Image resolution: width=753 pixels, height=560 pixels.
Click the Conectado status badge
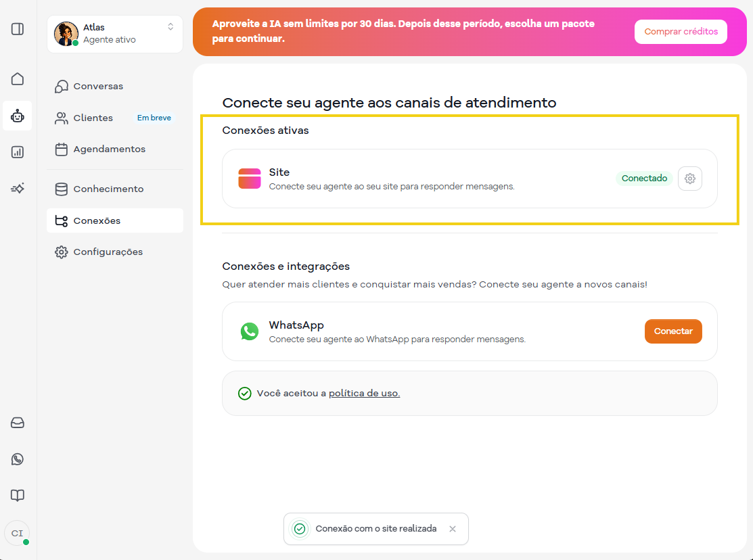[x=644, y=179]
